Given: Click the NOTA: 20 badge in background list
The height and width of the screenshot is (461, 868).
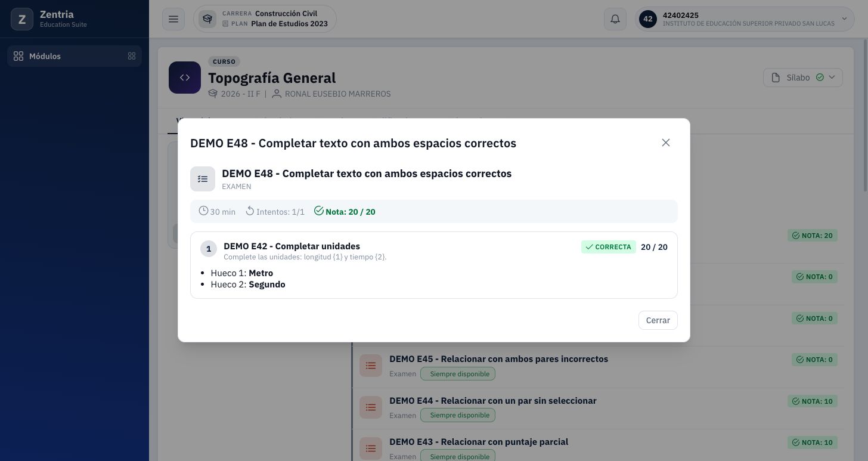Looking at the screenshot, I should coord(812,236).
